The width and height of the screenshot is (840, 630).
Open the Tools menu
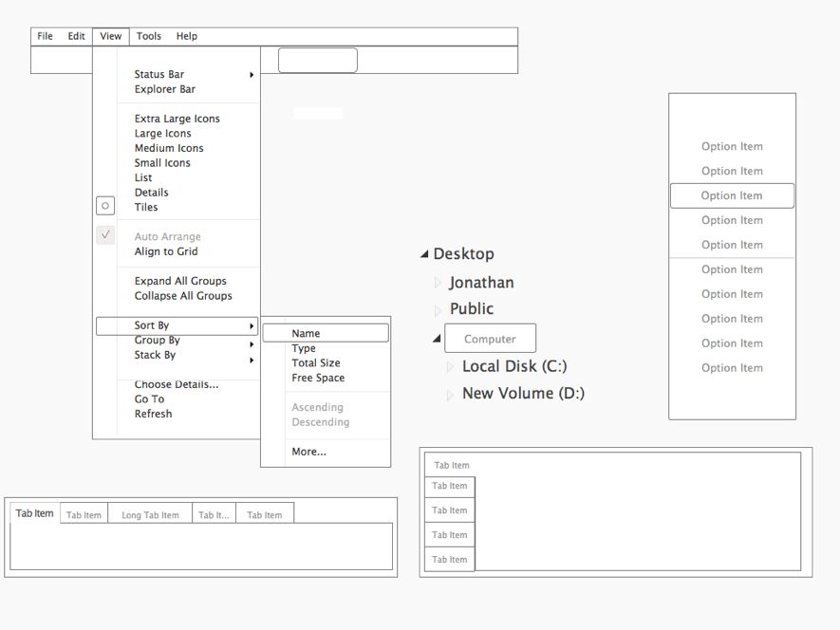point(148,36)
